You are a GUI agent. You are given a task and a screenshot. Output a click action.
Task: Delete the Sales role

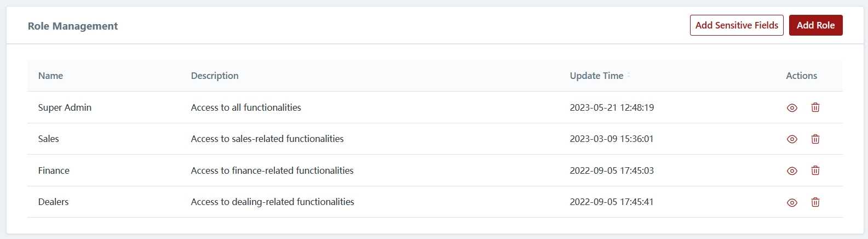(x=815, y=139)
